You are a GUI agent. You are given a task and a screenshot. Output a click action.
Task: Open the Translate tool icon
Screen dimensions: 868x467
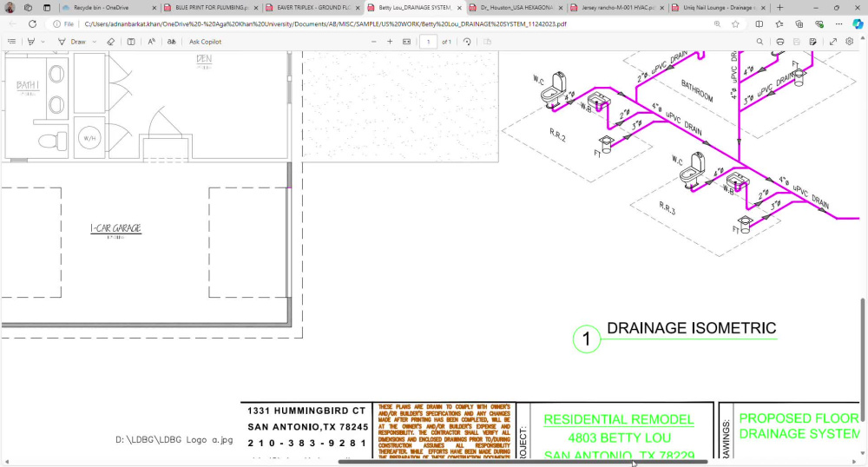(172, 42)
